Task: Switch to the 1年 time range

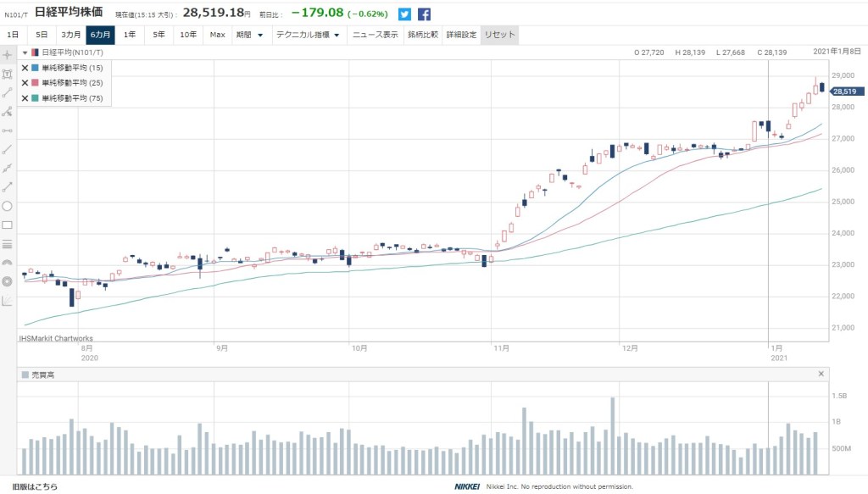Action: 130,36
